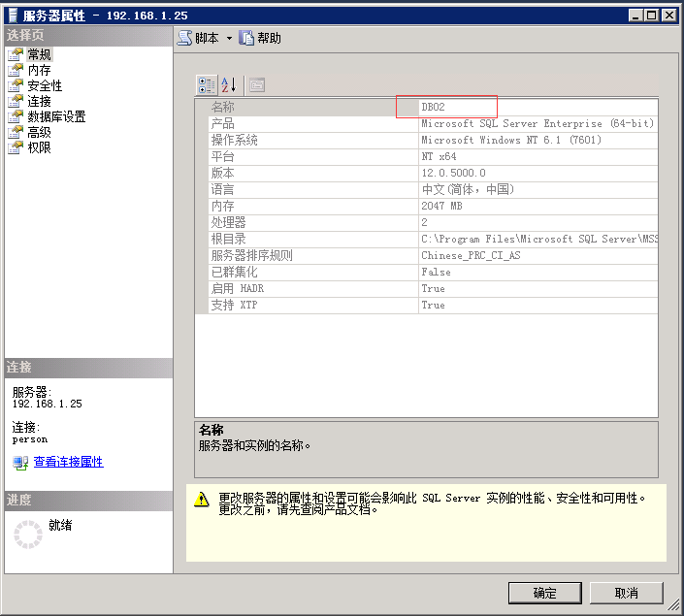The height and width of the screenshot is (616, 684).
Task: Open the 脚本 dropdown arrow
Action: point(230,39)
